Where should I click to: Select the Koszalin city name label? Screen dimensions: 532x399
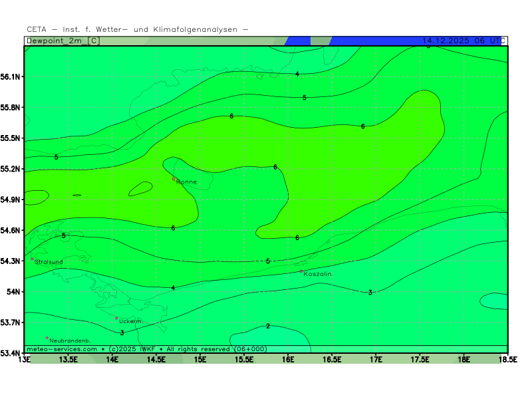318,274
